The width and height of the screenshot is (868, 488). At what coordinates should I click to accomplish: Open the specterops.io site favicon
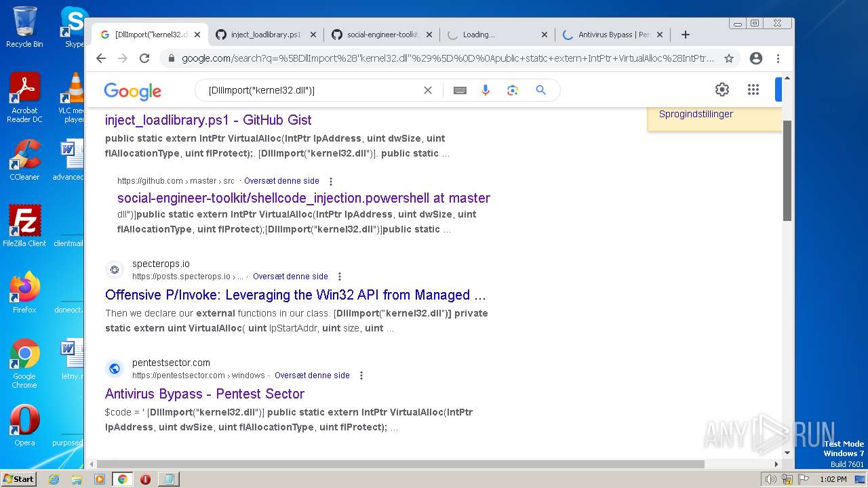pos(115,270)
